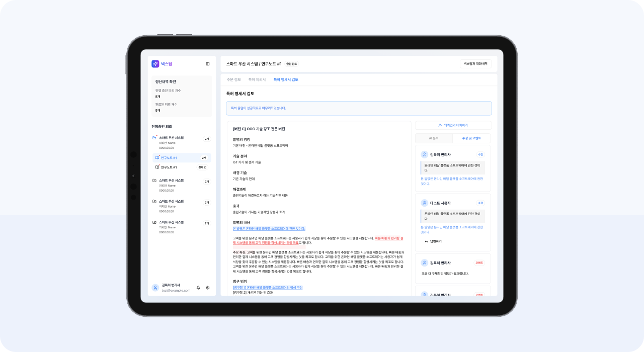The height and width of the screenshot is (352, 644).
Task: Click the 출원 완료 status badge
Action: pyautogui.click(x=291, y=64)
